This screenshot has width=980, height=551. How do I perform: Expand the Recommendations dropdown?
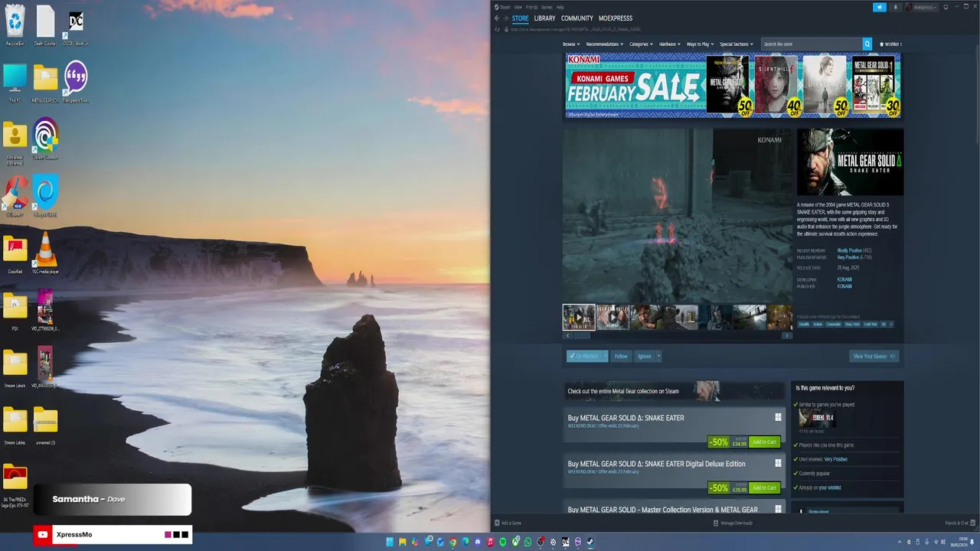pos(605,44)
